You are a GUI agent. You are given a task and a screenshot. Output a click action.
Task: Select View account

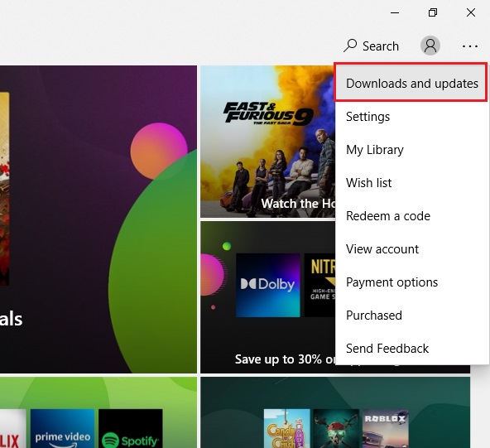(411, 249)
